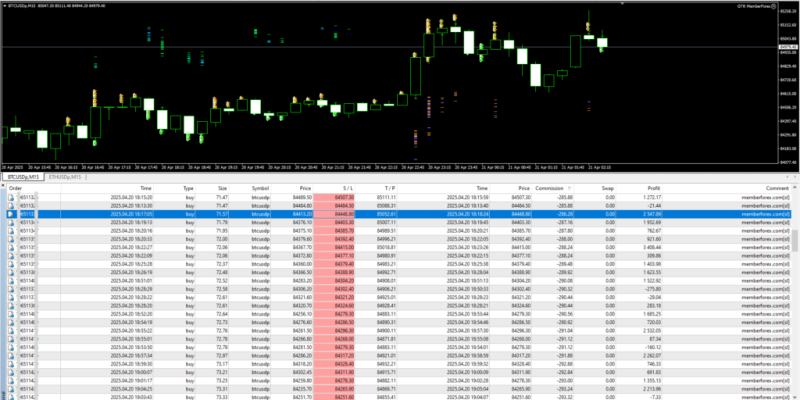Click the order icon of the 18:20:16 trade
This screenshot has width=800, height=400.
click(x=12, y=231)
